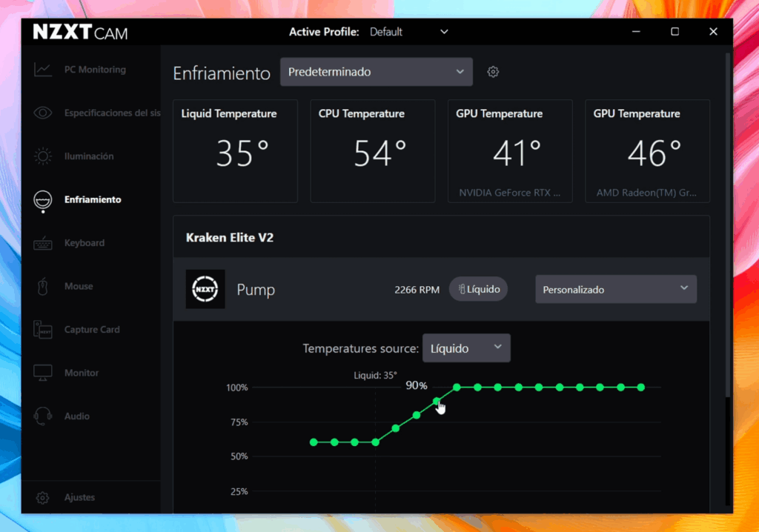
Task: Select Enfriamiento menu label
Action: [93, 199]
